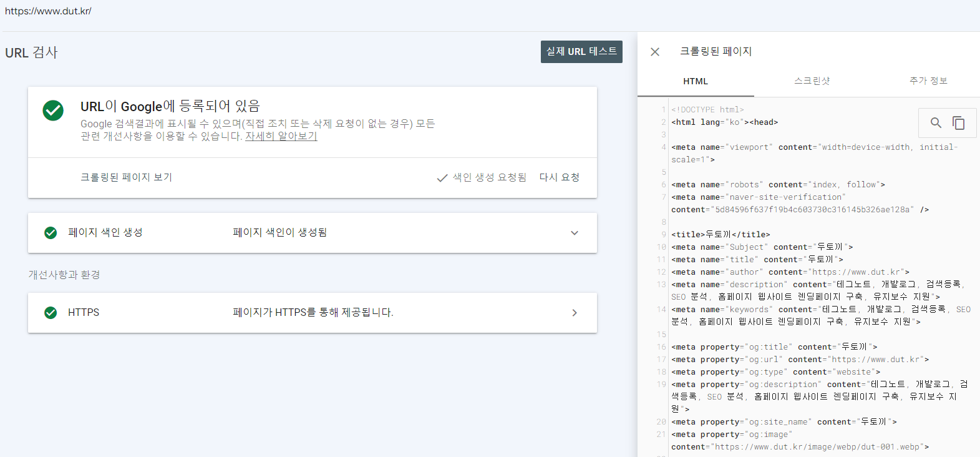Click the meta name Subject line

pos(762,247)
